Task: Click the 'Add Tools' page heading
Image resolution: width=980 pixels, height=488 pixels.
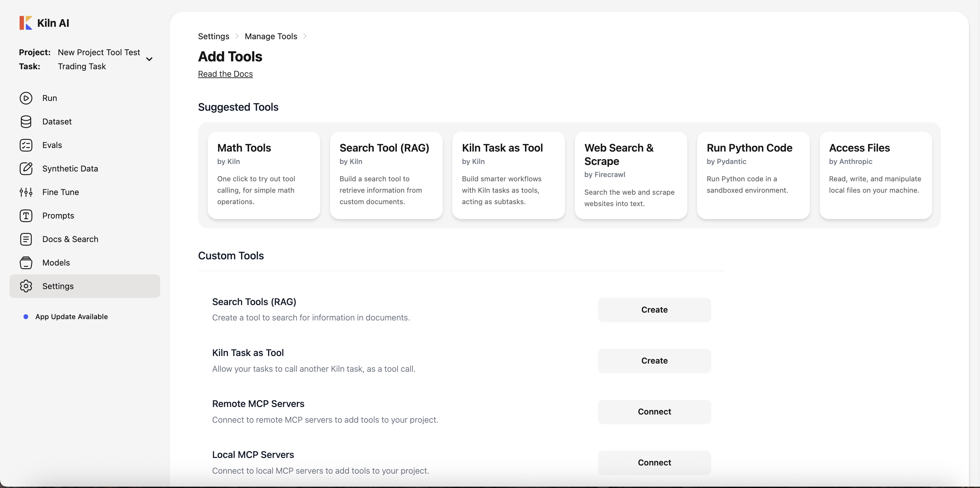Action: [230, 56]
